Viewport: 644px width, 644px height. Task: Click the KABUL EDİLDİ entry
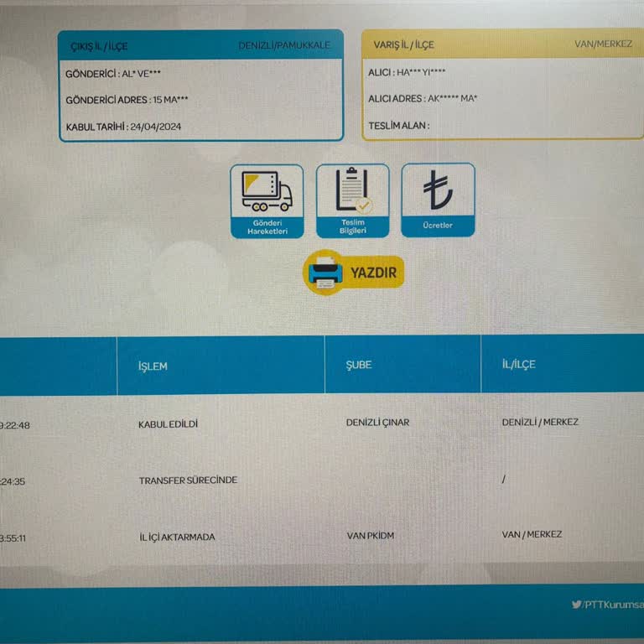point(168,424)
